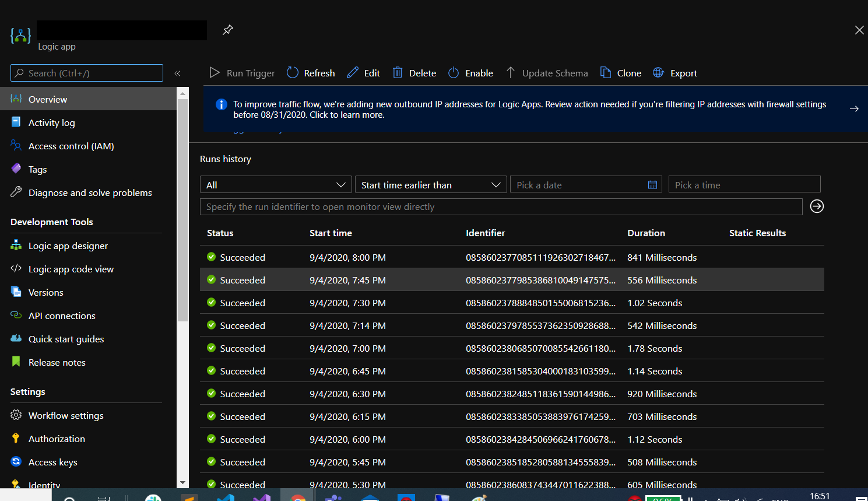The height and width of the screenshot is (501, 868).
Task: Click Run Trigger button label
Action: pyautogui.click(x=251, y=73)
